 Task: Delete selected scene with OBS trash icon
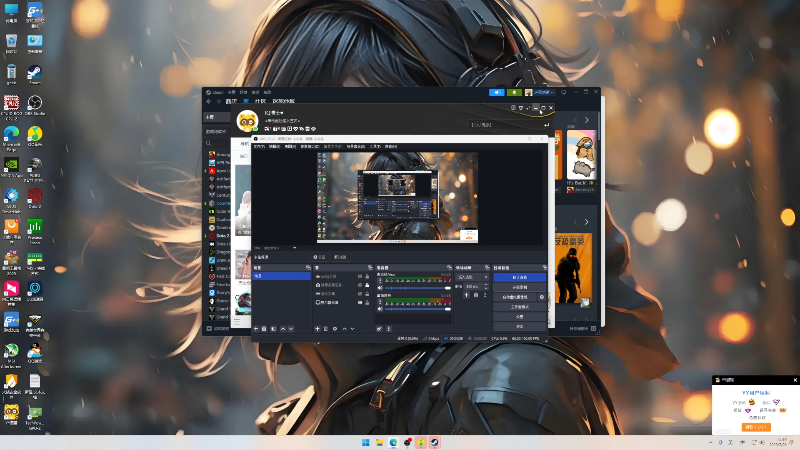(x=264, y=329)
